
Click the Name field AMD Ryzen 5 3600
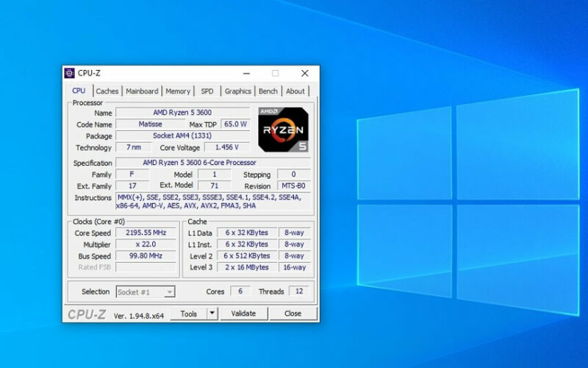[182, 113]
